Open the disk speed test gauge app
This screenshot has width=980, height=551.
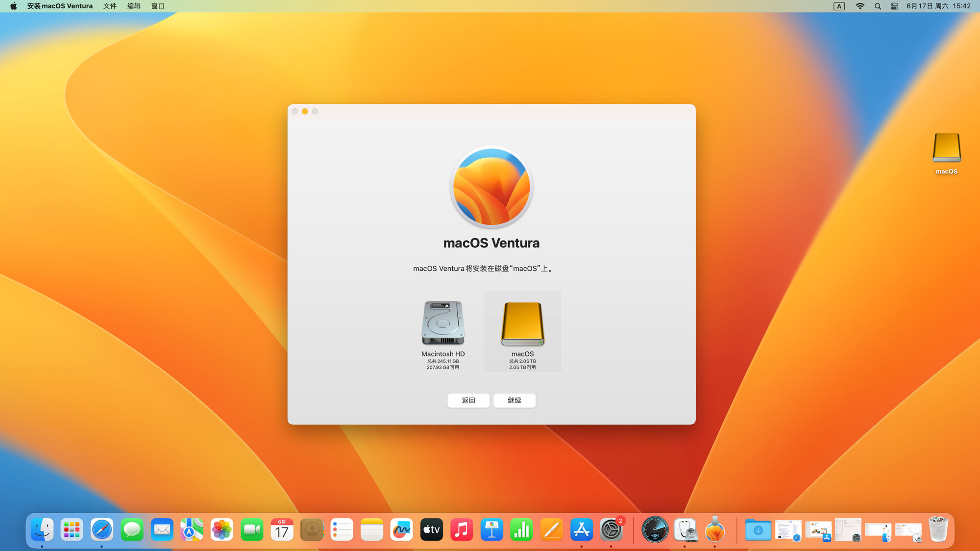tap(655, 530)
